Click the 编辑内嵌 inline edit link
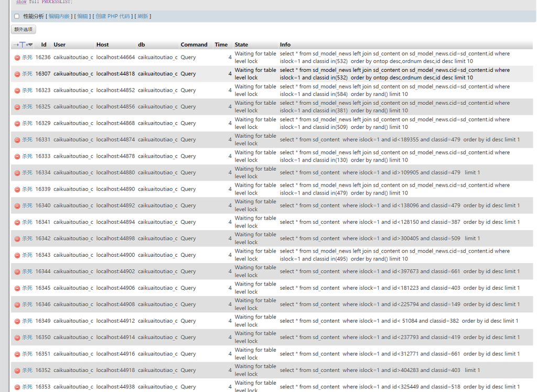 59,16
